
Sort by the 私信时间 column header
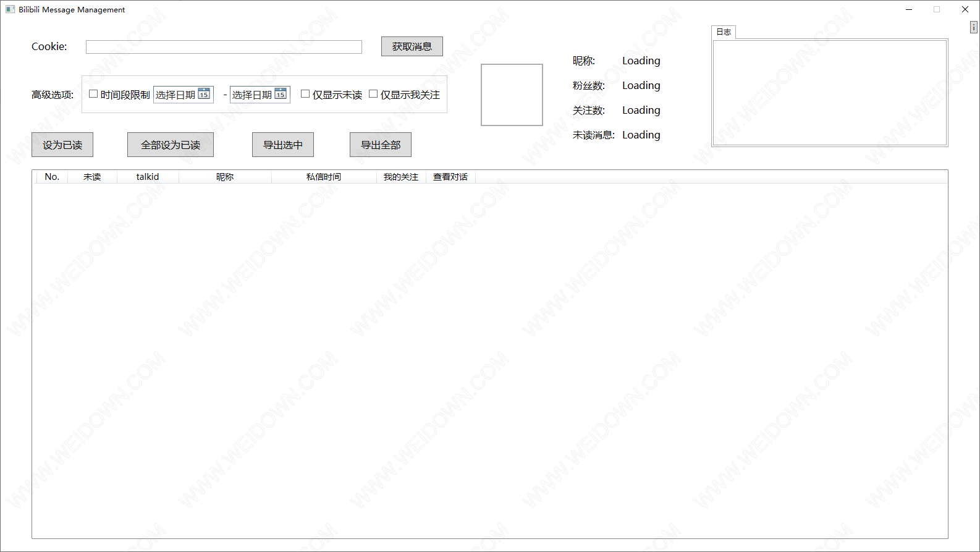tap(324, 177)
